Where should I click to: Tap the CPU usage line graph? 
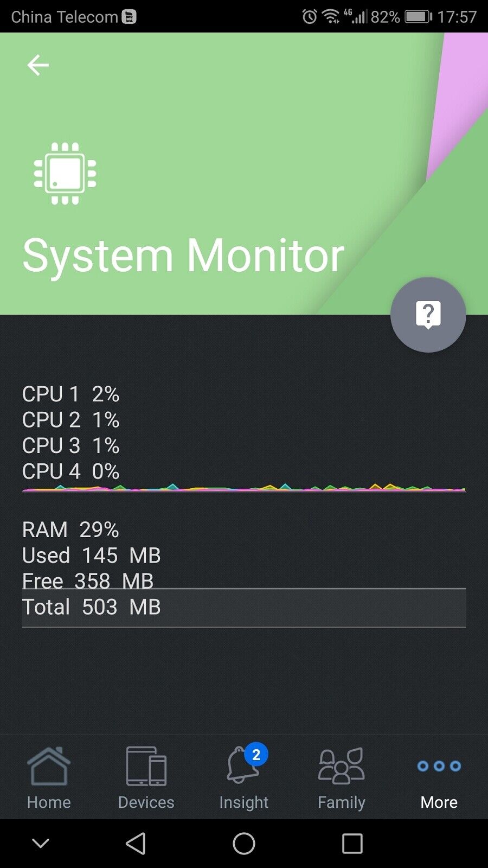pos(244,487)
